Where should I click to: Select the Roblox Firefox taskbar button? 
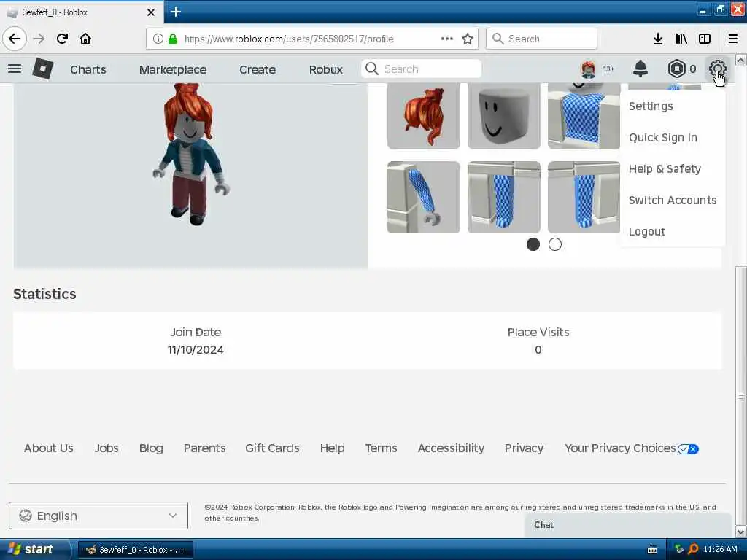pos(135,550)
